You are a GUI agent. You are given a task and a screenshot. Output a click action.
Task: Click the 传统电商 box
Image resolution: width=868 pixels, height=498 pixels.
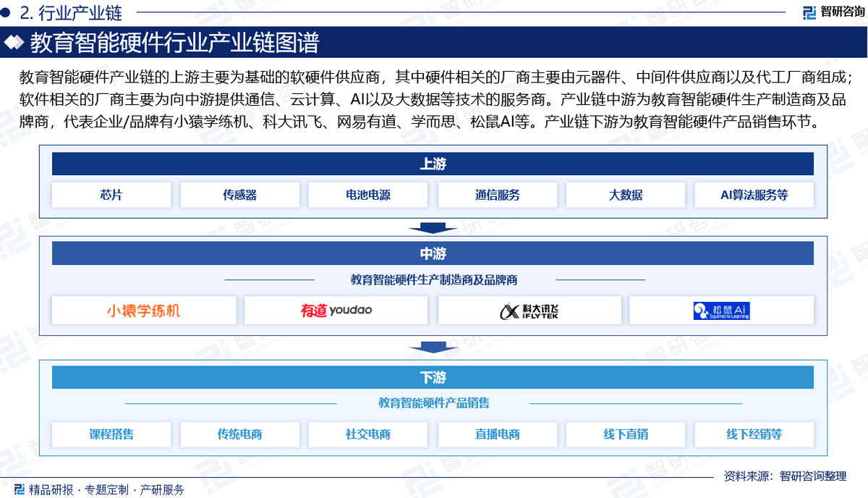(239, 434)
